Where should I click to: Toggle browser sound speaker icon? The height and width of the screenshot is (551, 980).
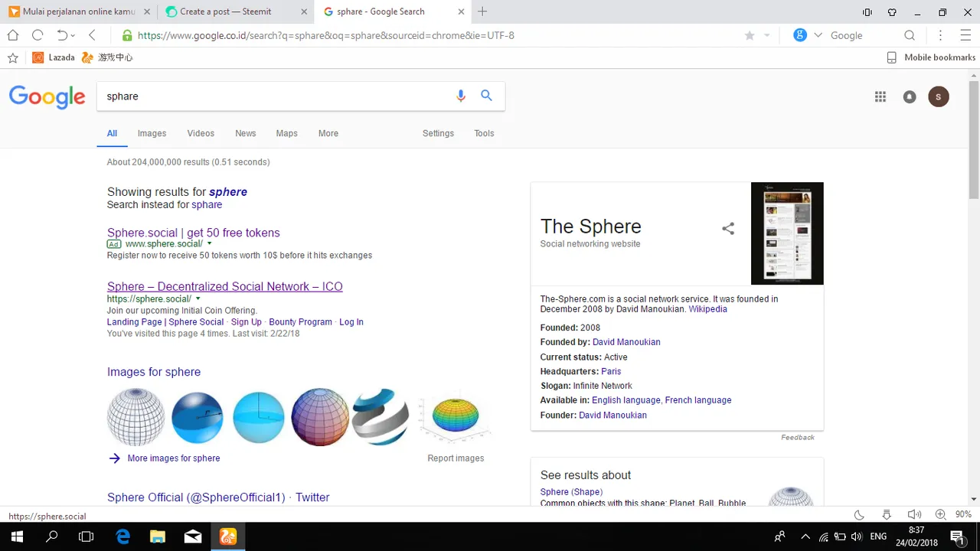pyautogui.click(x=914, y=515)
